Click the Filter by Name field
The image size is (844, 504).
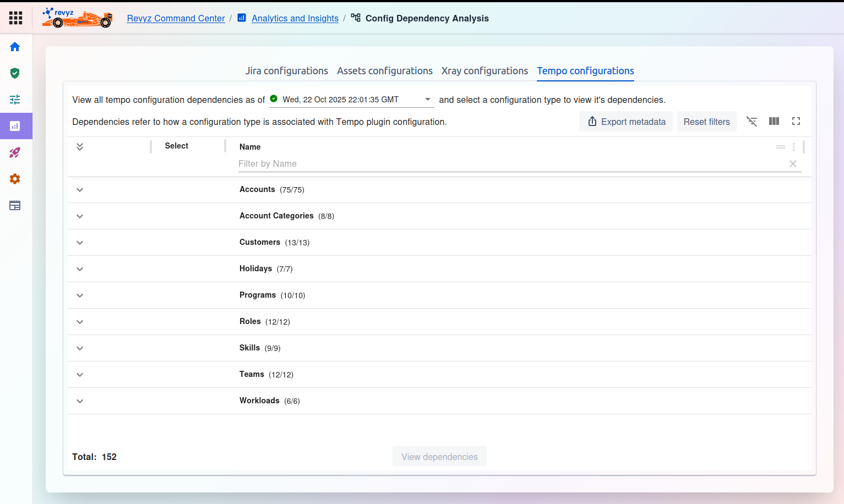(512, 164)
